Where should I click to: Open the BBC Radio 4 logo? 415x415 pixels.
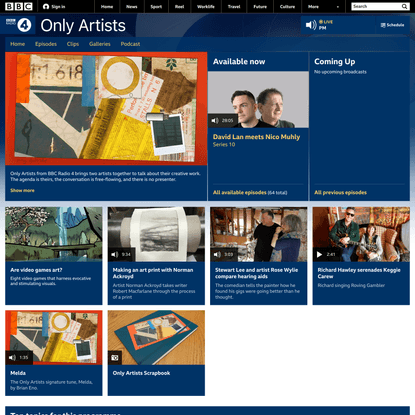[x=19, y=25]
